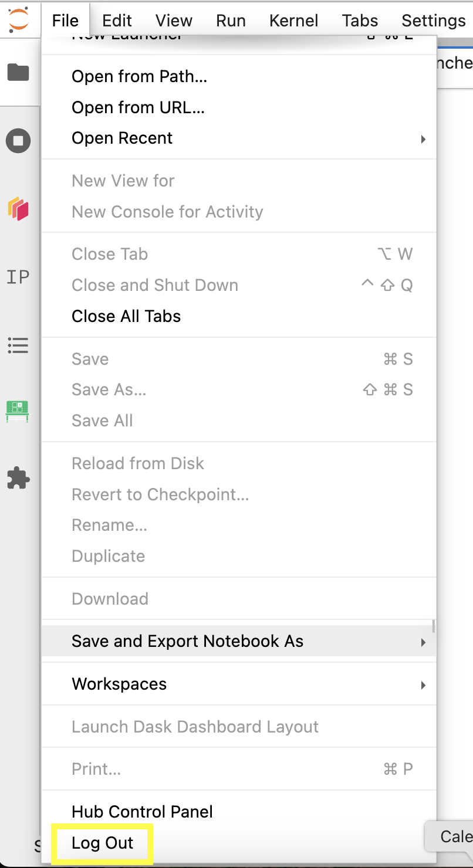473x868 pixels.
Task: Click Log Out to sign out
Action: click(102, 843)
